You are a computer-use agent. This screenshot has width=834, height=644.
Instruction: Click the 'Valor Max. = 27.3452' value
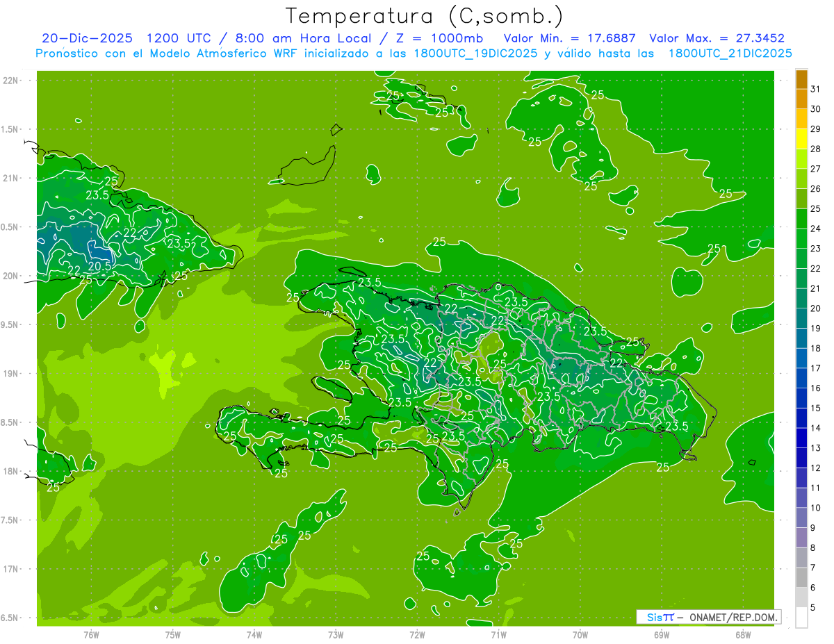pos(717,38)
